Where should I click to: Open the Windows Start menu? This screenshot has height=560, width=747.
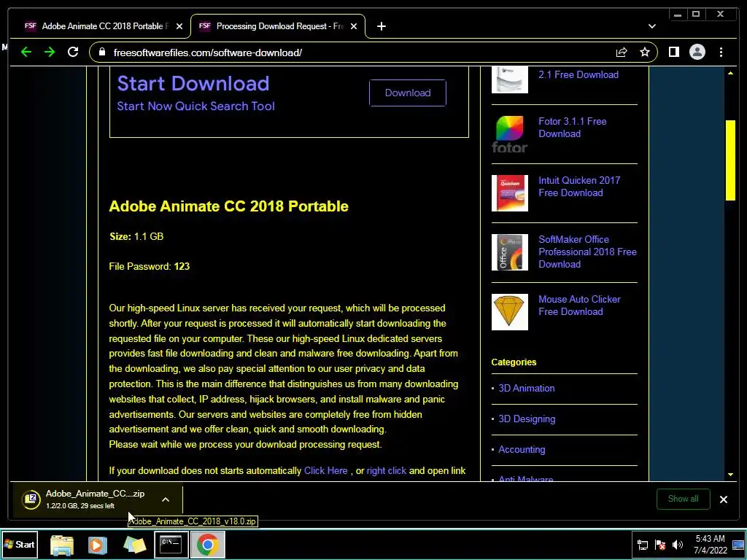coord(20,544)
